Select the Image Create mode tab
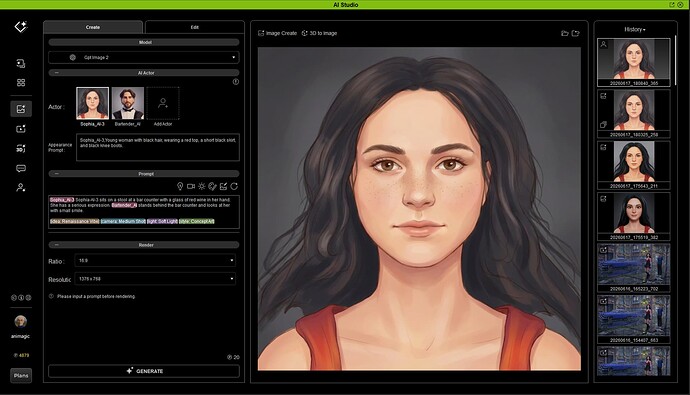The width and height of the screenshot is (690, 395). 277,33
